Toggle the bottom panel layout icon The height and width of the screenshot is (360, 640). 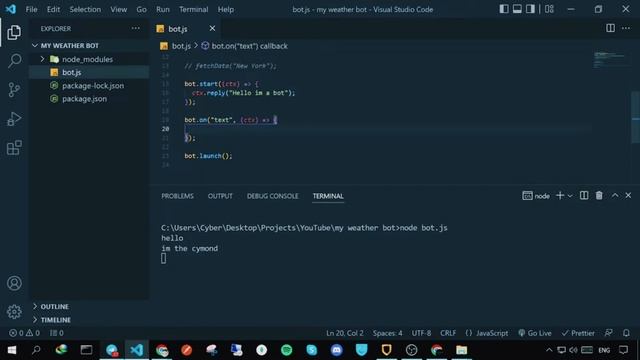[517, 9]
